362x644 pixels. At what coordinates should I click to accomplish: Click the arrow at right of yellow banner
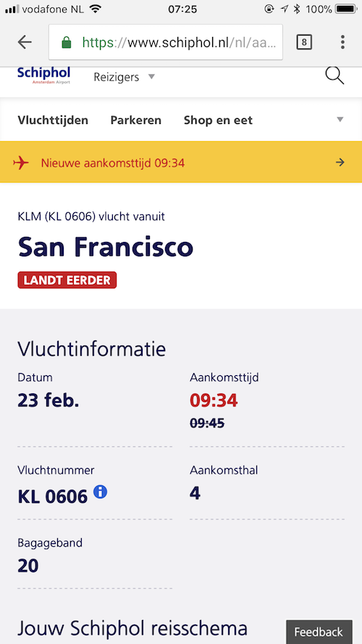pyautogui.click(x=340, y=163)
